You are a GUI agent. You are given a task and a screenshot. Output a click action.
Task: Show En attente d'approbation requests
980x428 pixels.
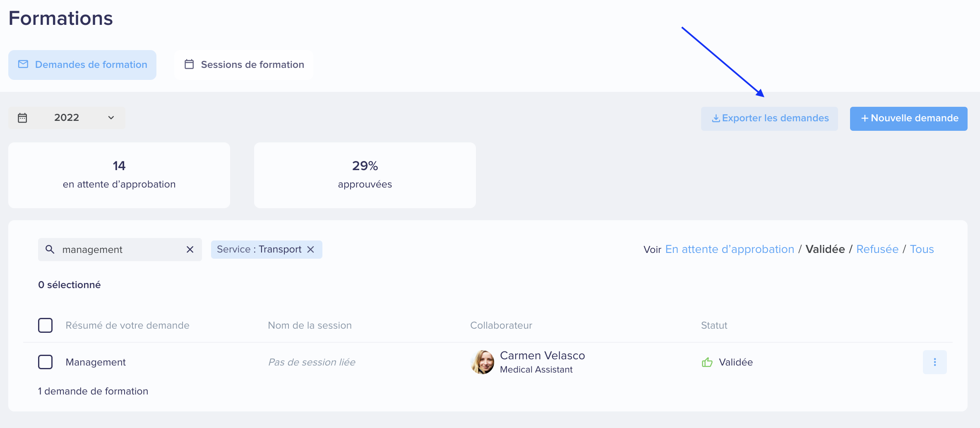pos(730,250)
